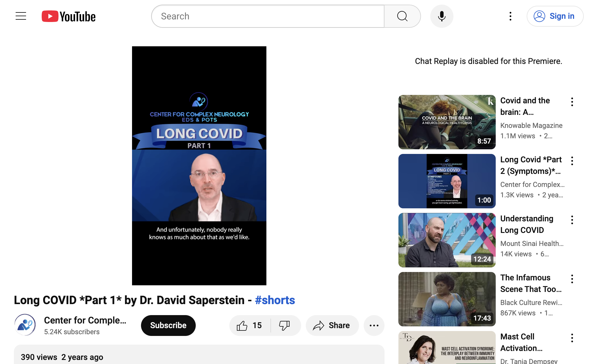Click Chat Replay is disabled message

[x=488, y=61]
